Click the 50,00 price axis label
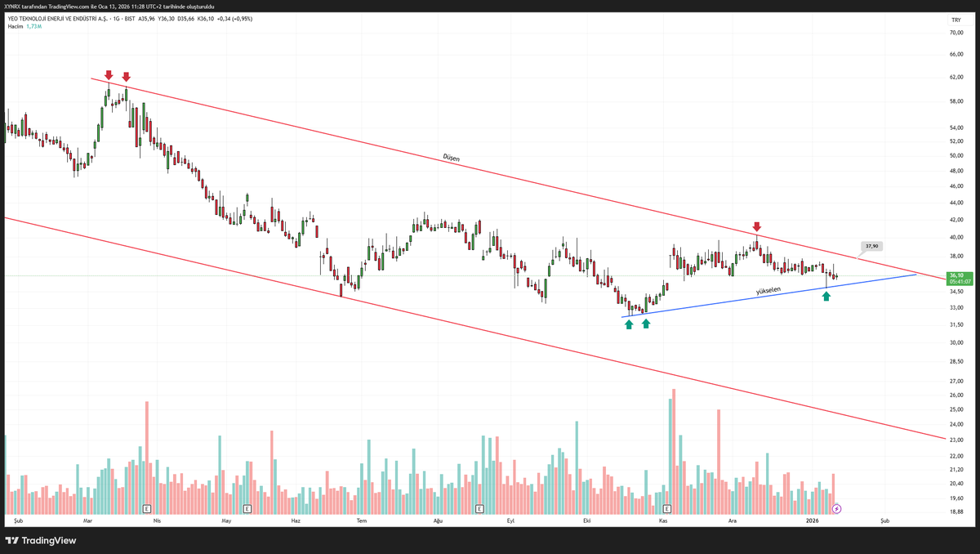 point(957,155)
